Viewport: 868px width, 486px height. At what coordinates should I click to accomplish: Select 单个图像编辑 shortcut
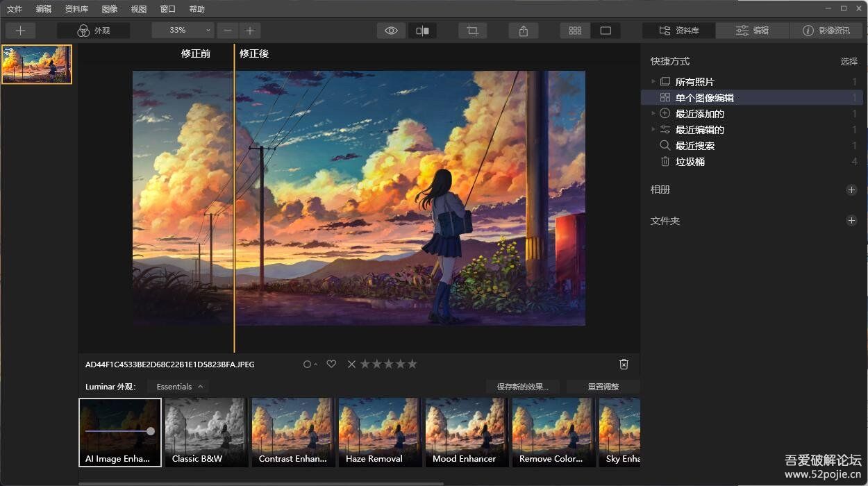pyautogui.click(x=752, y=98)
